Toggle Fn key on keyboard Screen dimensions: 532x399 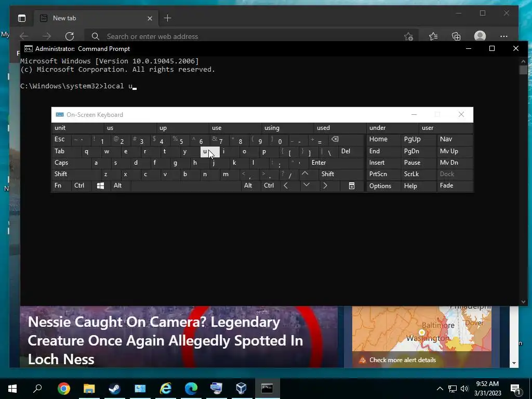pos(61,186)
